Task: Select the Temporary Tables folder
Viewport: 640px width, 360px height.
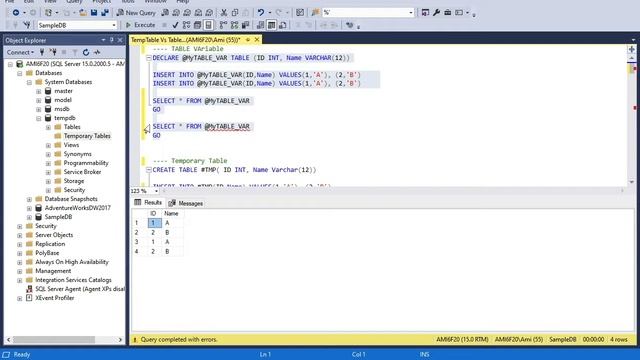Action: tap(87, 136)
